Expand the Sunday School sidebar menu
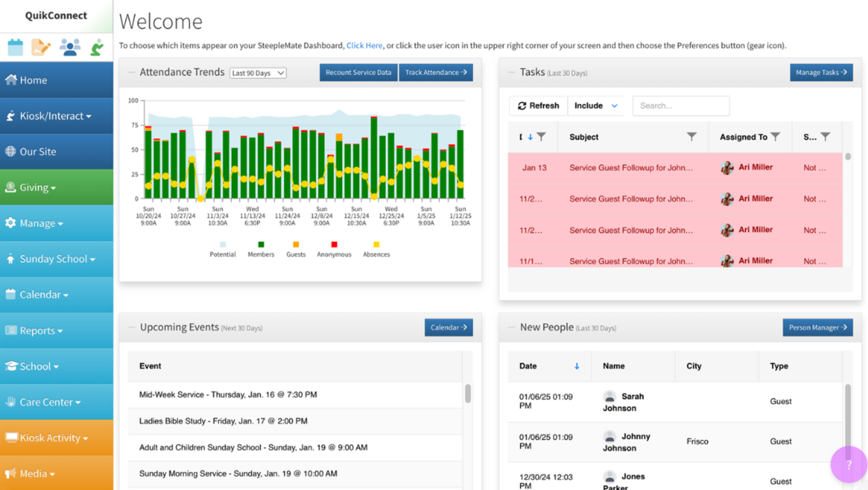Image resolution: width=868 pixels, height=490 pixels. click(x=56, y=259)
